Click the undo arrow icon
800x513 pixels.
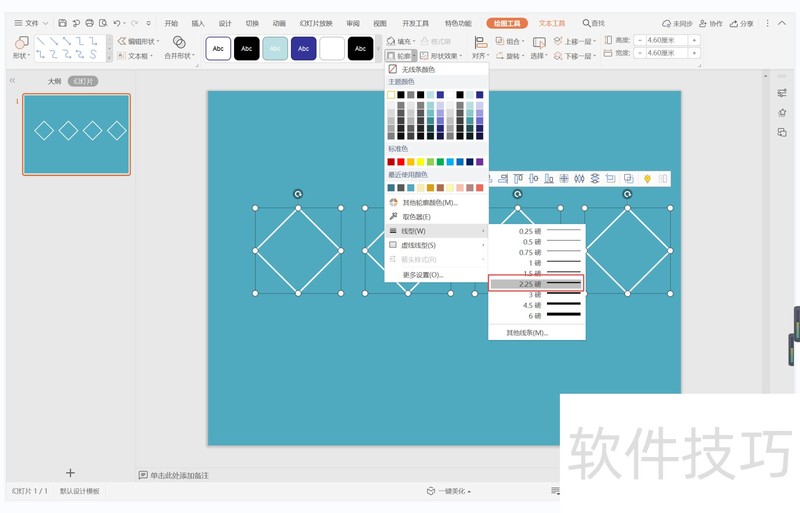coord(118,23)
